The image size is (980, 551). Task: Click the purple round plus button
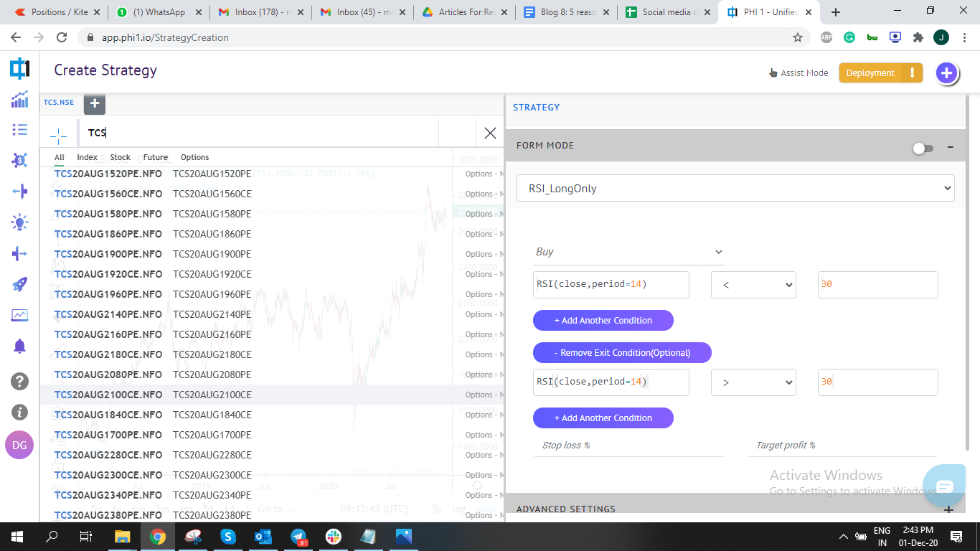point(947,72)
